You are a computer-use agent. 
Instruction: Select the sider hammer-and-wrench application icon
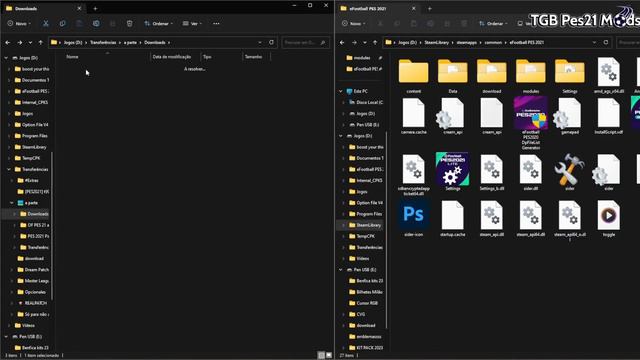[x=569, y=172]
